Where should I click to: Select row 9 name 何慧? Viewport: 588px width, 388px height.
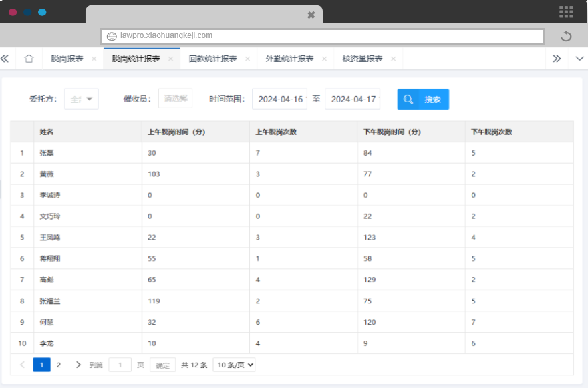47,322
